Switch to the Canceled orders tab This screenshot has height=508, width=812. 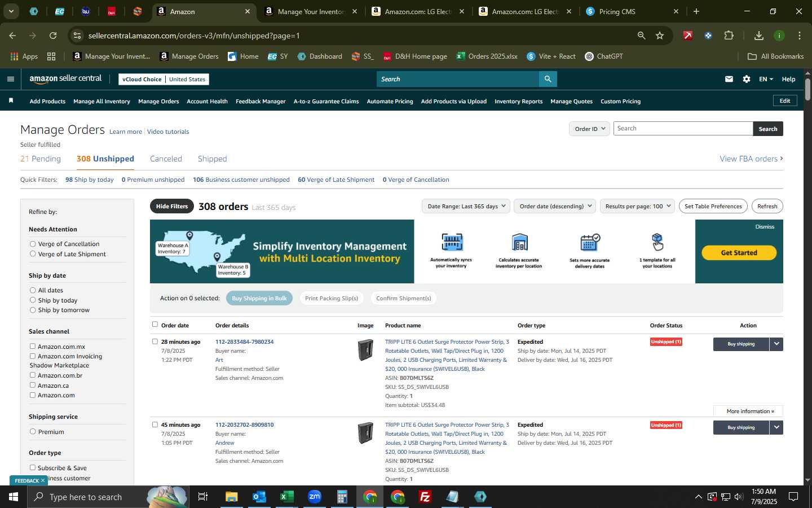(166, 159)
